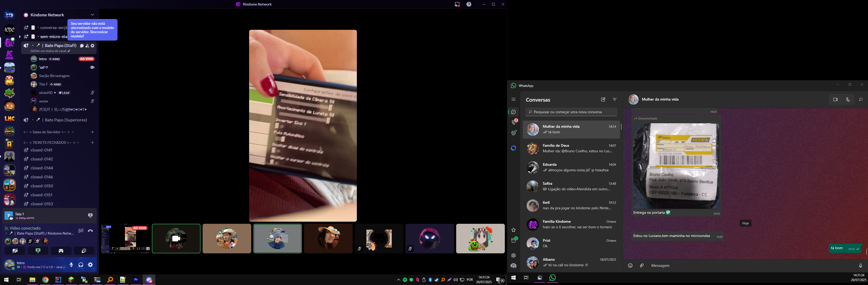
Task: Open WhatsApp starred messages
Action: [x=514, y=230]
